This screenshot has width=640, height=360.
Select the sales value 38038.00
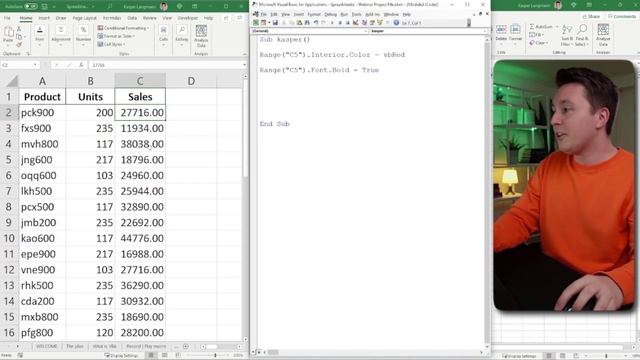(140, 144)
